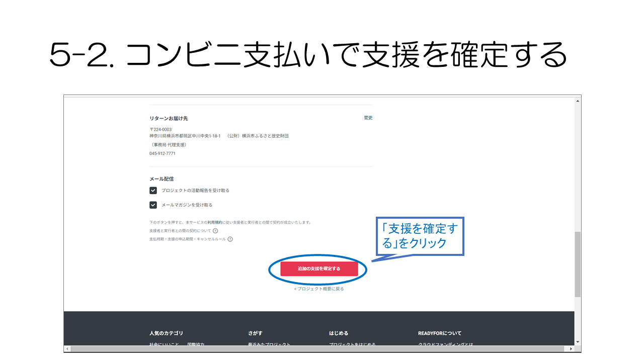The width and height of the screenshot is (644, 362).
Task: Click the 支払時期・支援の申込期間・キャンセルルール text
Action: (188, 239)
